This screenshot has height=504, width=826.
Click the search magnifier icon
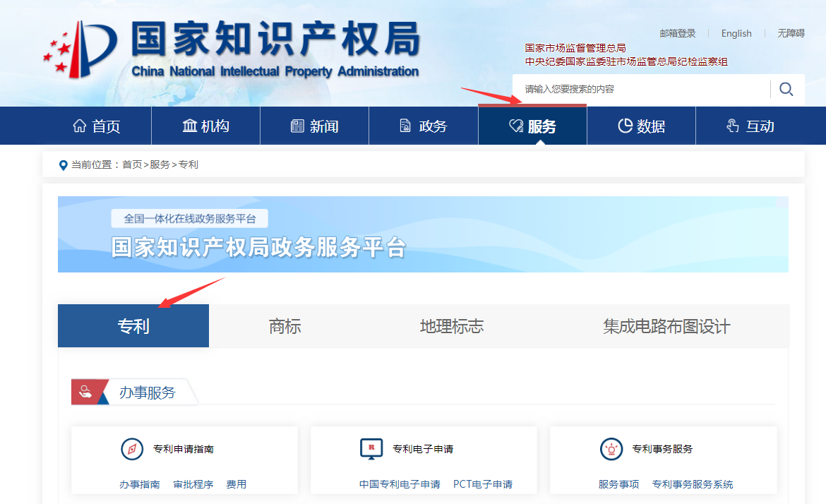pos(786,89)
